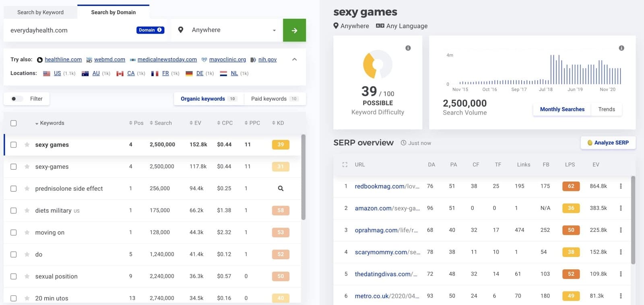The width and height of the screenshot is (644, 305).
Task: Check the 'sexy games' row checkbox
Action: 14,145
